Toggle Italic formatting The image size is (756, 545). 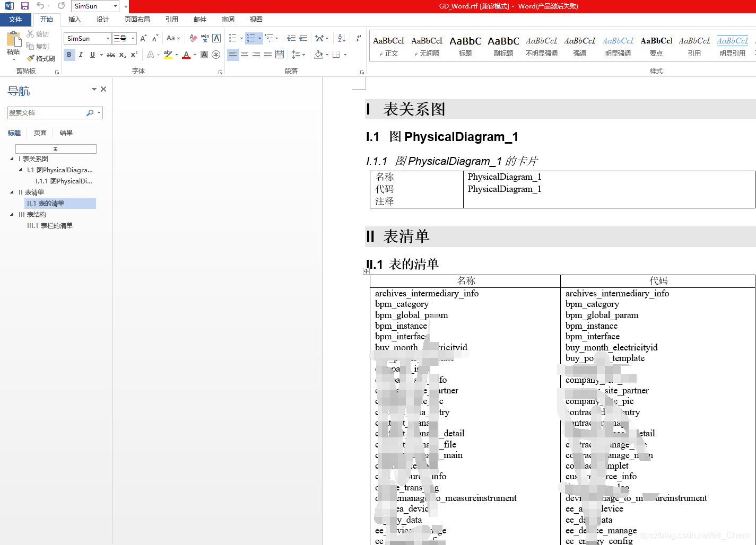coord(81,55)
